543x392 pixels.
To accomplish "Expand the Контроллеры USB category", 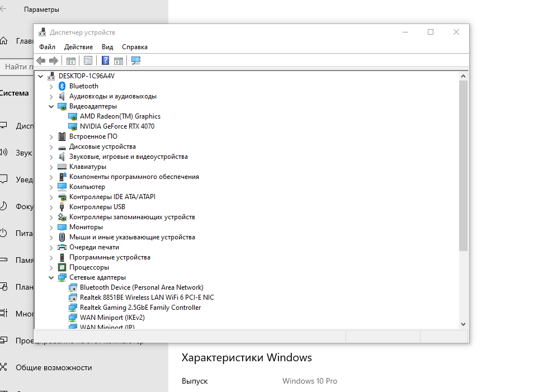I will 51,207.
